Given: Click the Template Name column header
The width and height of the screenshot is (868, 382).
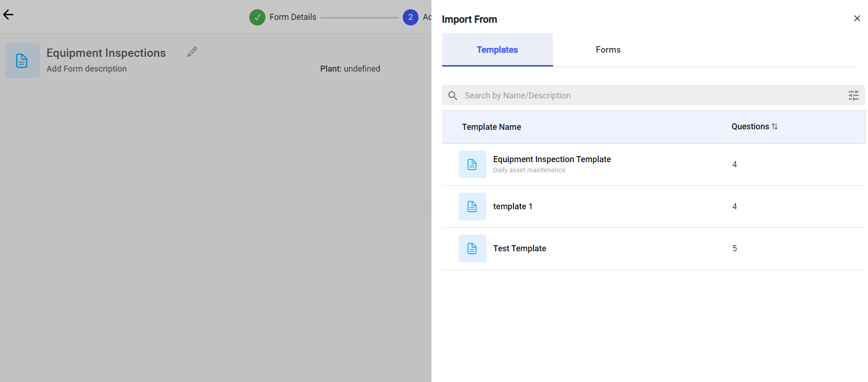Looking at the screenshot, I should coord(491,127).
